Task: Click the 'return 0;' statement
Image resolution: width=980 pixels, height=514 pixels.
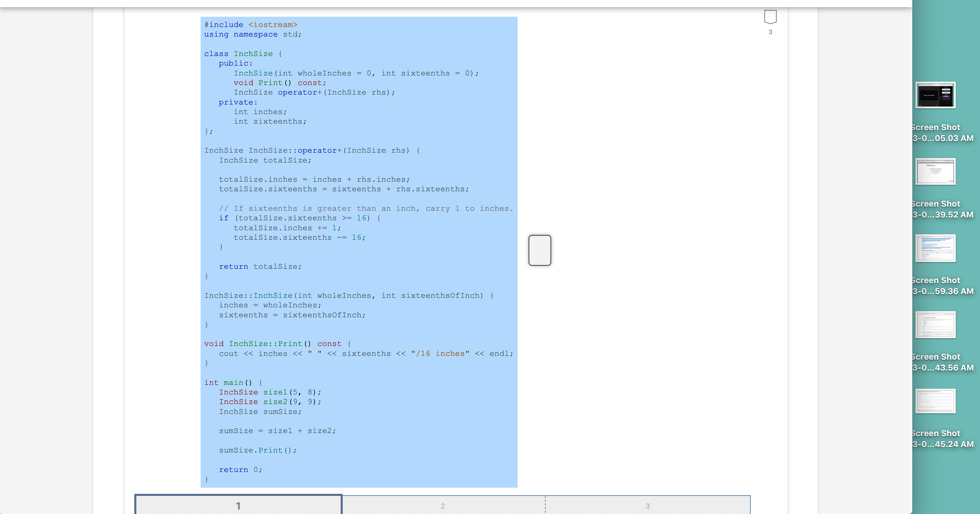Action: 241,470
